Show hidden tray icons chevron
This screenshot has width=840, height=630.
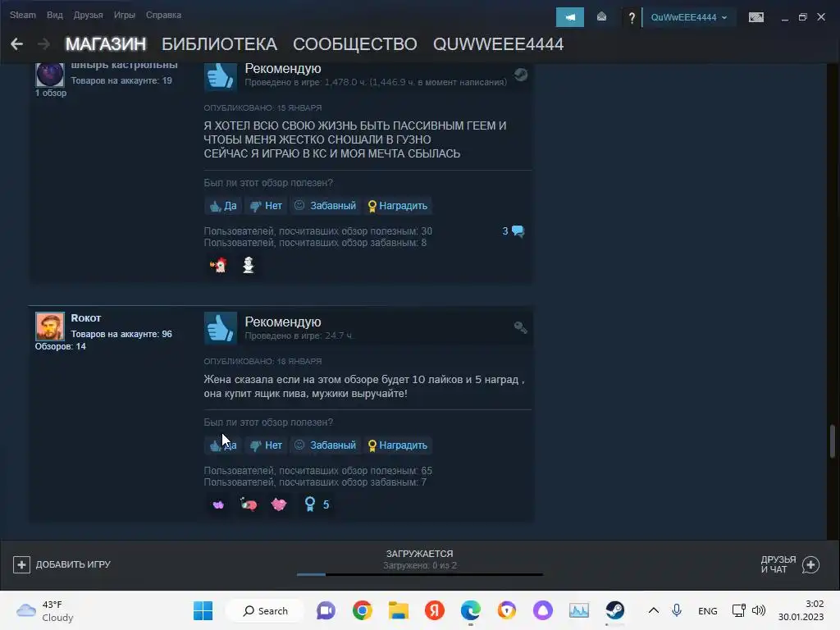654,610
